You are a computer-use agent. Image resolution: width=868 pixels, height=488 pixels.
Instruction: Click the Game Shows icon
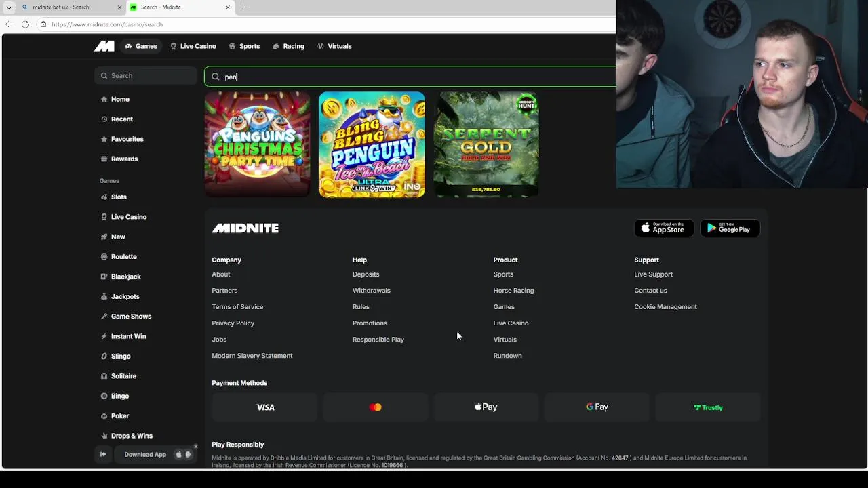click(x=104, y=317)
